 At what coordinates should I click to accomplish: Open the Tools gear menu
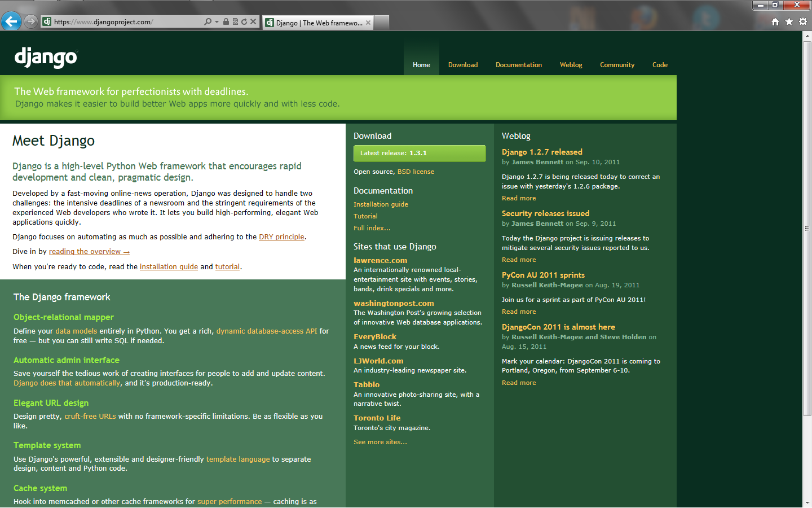click(x=803, y=21)
